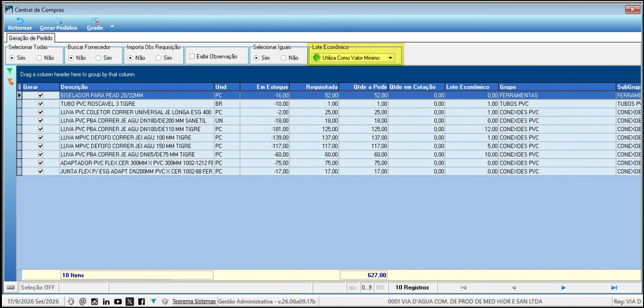Open the Lote Econômico dropdown
Image resolution: width=644 pixels, height=308 pixels.
tap(390, 58)
